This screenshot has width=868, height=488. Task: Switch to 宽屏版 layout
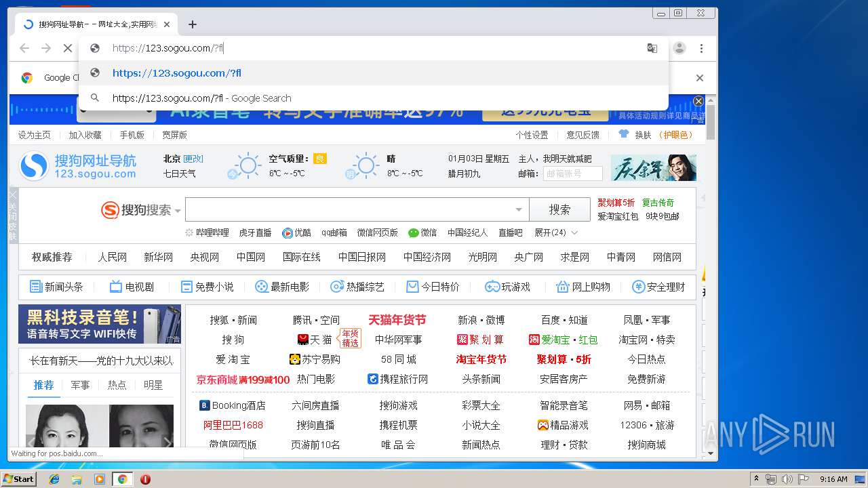coord(174,135)
